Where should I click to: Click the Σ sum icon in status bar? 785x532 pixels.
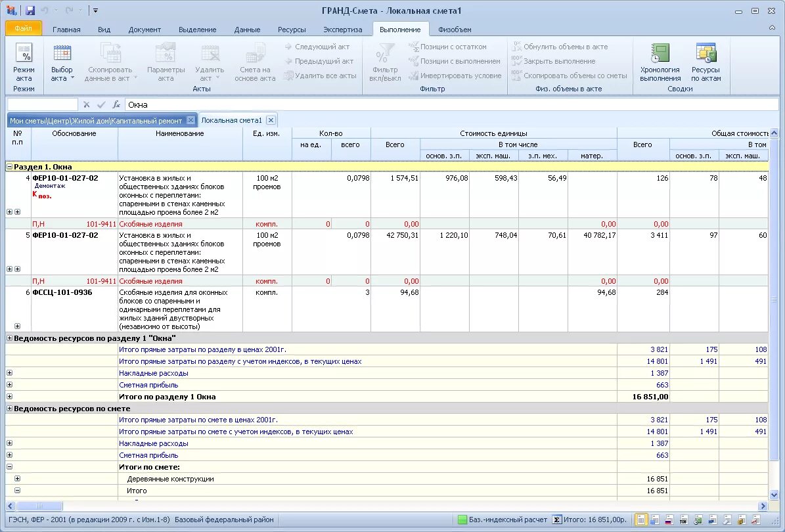click(x=556, y=520)
